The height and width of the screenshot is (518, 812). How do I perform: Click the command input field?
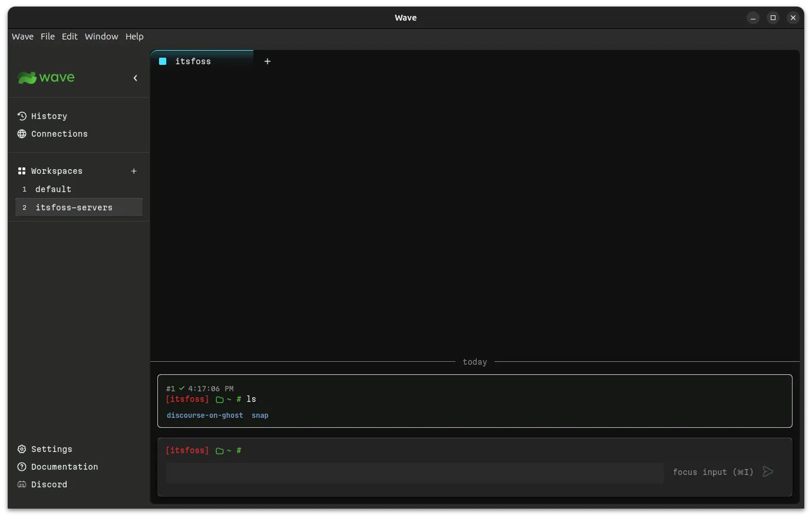(414, 473)
